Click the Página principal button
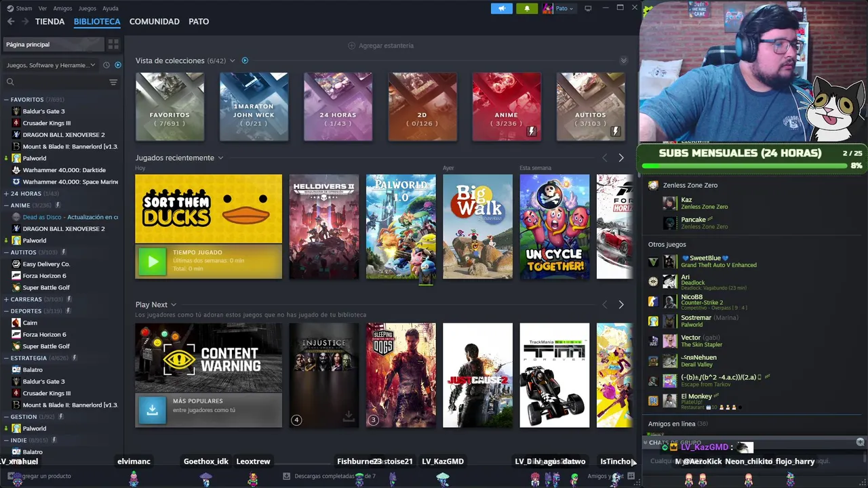Viewport: 868px width, 488px height. [54, 44]
